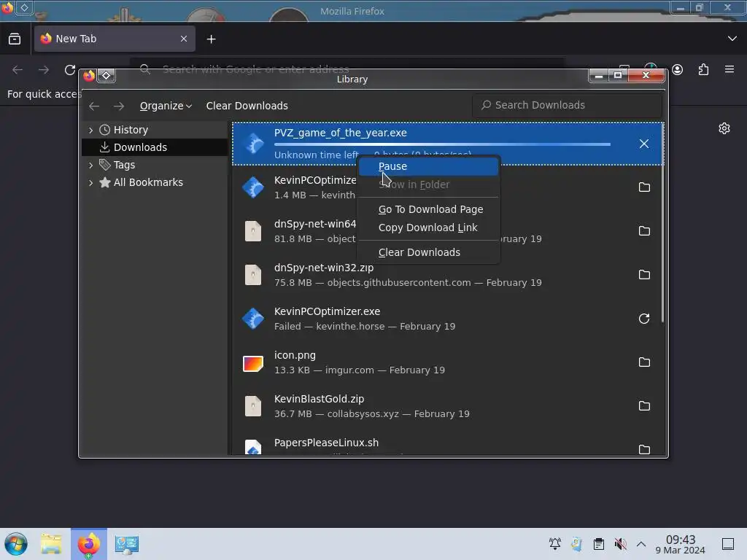Open the Start menu orb
This screenshot has height=560, width=747.
click(x=16, y=544)
